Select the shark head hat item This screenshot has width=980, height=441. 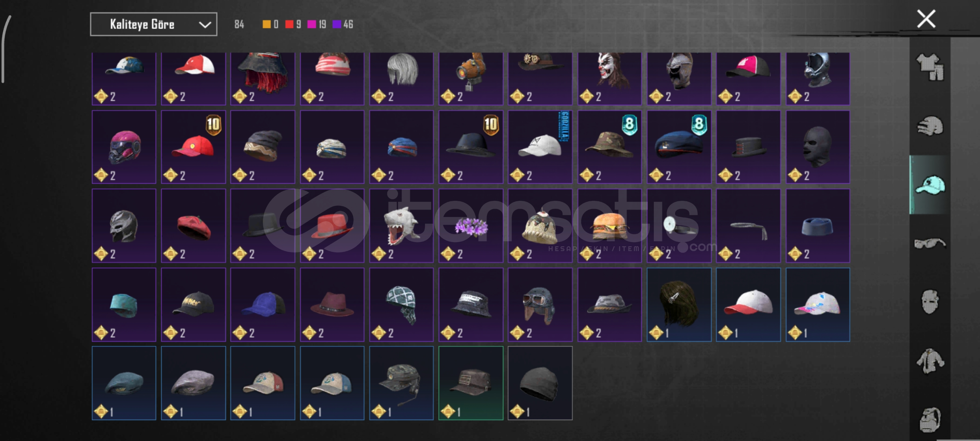(x=401, y=225)
